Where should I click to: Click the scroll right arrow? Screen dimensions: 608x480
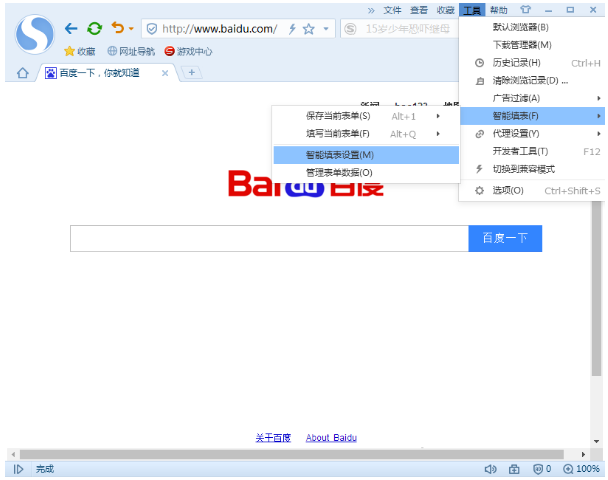pos(583,454)
